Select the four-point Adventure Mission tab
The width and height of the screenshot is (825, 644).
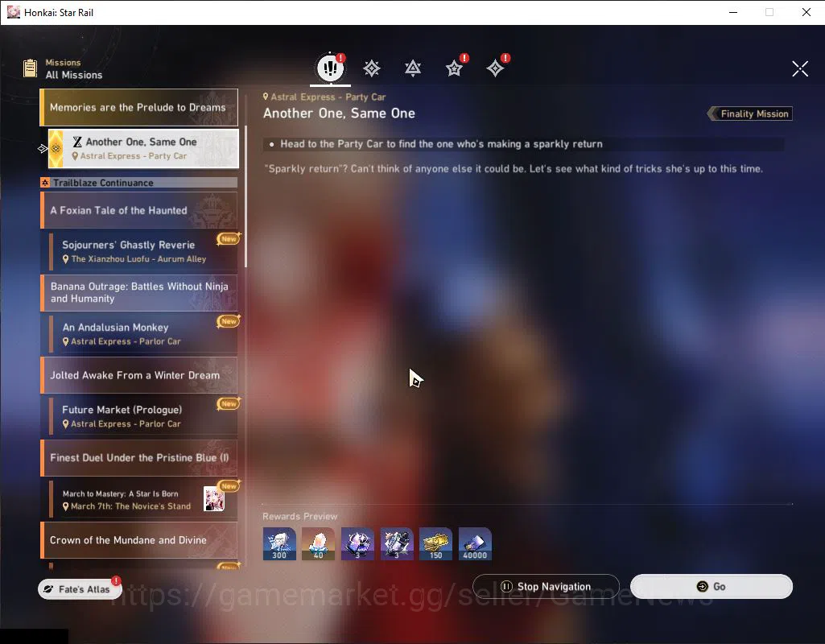coord(495,68)
